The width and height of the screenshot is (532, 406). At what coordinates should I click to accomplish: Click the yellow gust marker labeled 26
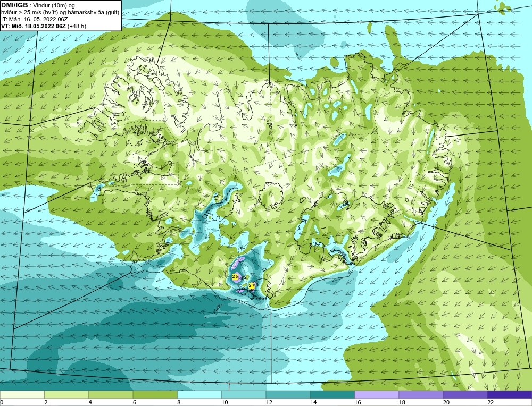point(235,276)
